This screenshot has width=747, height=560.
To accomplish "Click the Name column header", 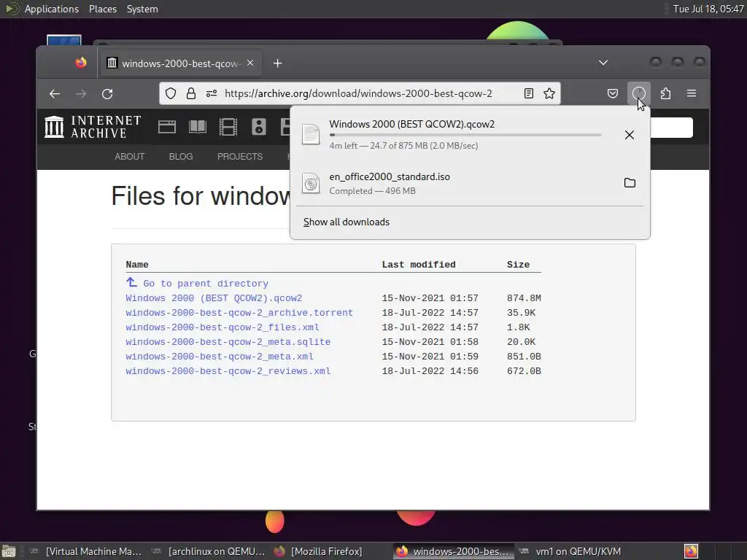I will coord(137,265).
